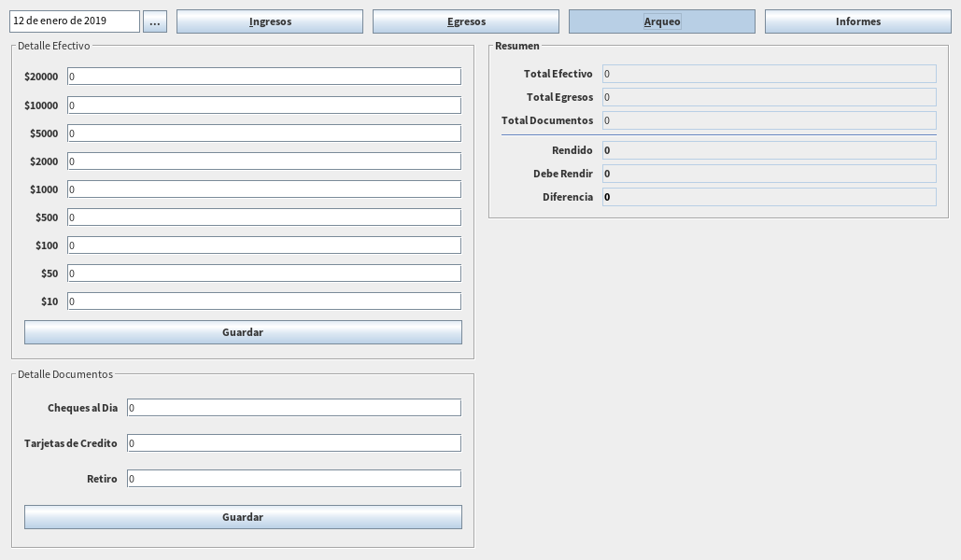The image size is (961, 560).
Task: Click the date field showing 12 de enero
Action: point(75,21)
